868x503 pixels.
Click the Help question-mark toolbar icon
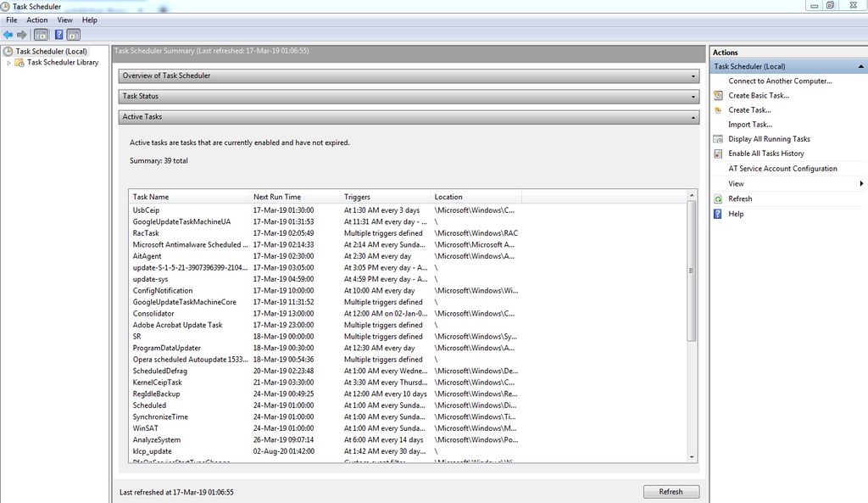tap(58, 35)
